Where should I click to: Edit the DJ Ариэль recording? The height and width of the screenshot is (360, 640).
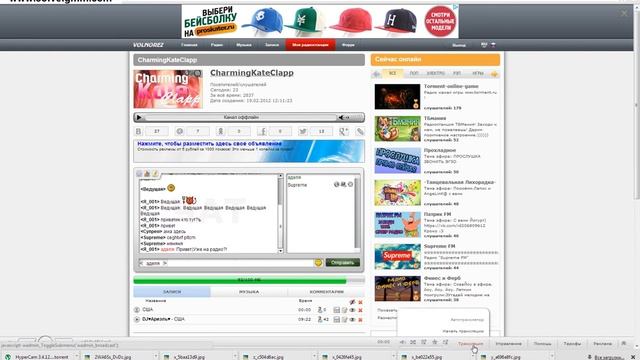[x=344, y=320]
